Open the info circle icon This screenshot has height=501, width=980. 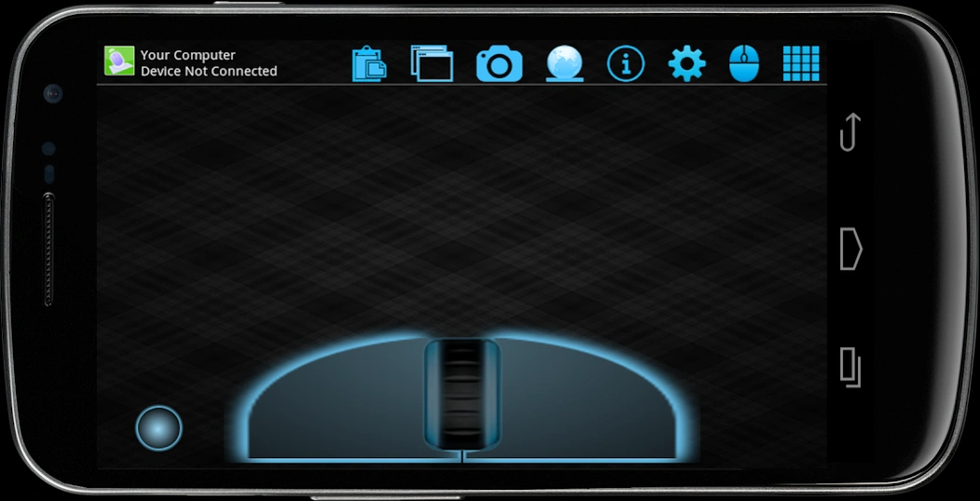pyautogui.click(x=626, y=63)
